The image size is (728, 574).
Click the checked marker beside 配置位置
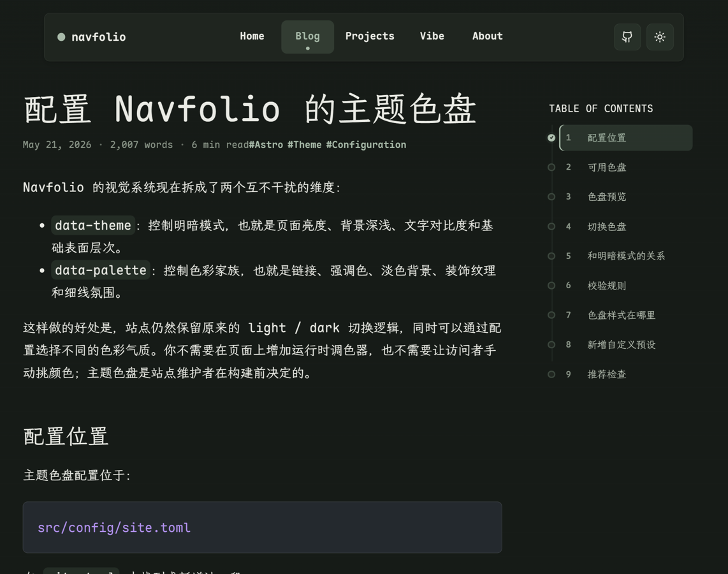551,138
